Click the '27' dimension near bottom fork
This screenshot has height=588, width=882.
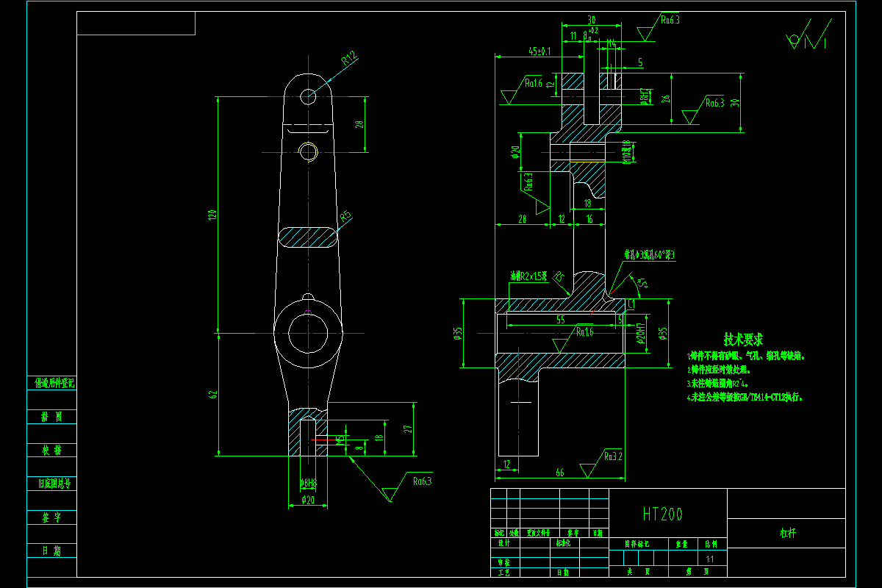(x=408, y=428)
